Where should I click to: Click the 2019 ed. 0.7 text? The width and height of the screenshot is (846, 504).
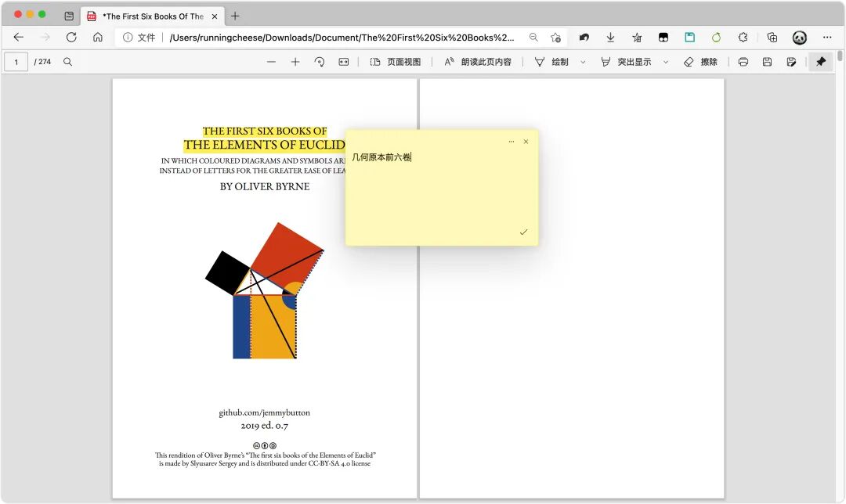265,426
